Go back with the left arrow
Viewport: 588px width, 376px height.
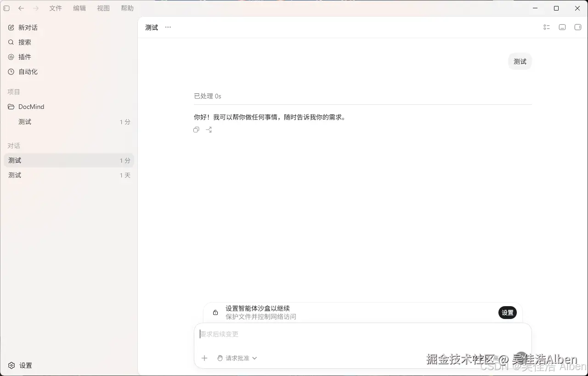pos(21,8)
